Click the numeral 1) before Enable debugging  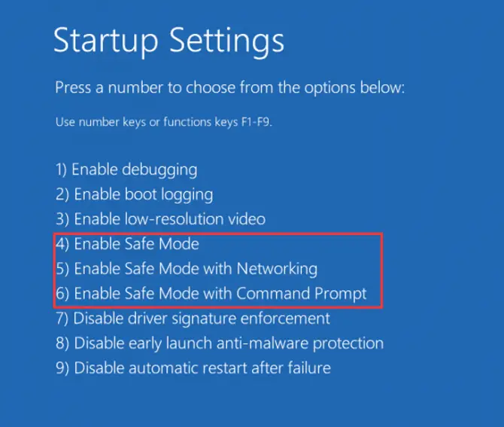(61, 169)
